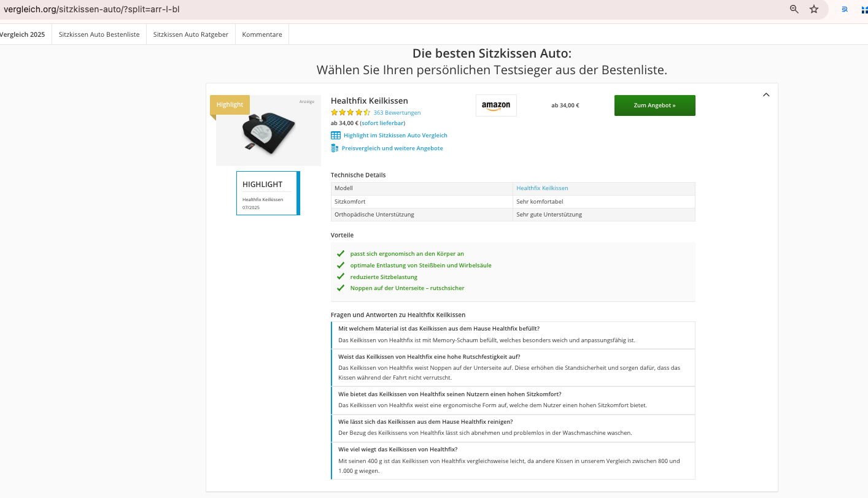Image resolution: width=868 pixels, height=498 pixels.
Task: Open the HIGHLIGHT 07/2025 award badge
Action: click(x=268, y=193)
